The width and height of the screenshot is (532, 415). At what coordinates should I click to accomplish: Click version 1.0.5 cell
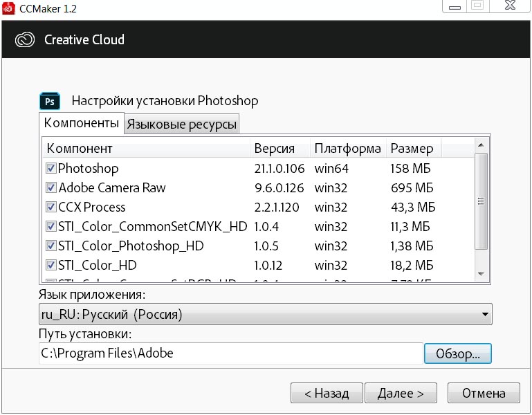point(266,246)
